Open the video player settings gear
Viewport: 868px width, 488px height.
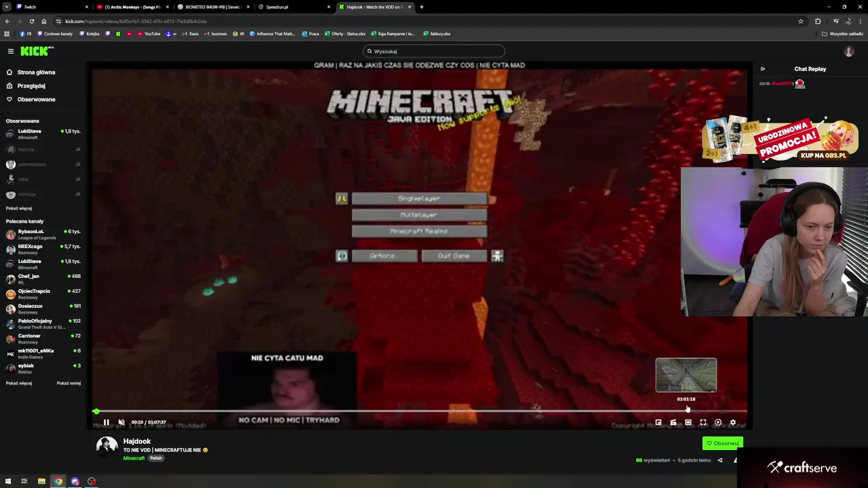click(732, 422)
